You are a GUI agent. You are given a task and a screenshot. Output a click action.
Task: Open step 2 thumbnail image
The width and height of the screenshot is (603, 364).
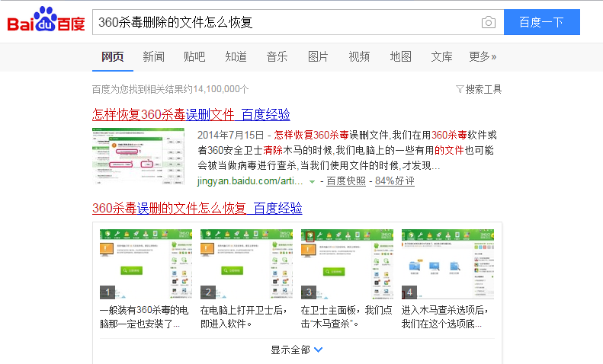(246, 264)
